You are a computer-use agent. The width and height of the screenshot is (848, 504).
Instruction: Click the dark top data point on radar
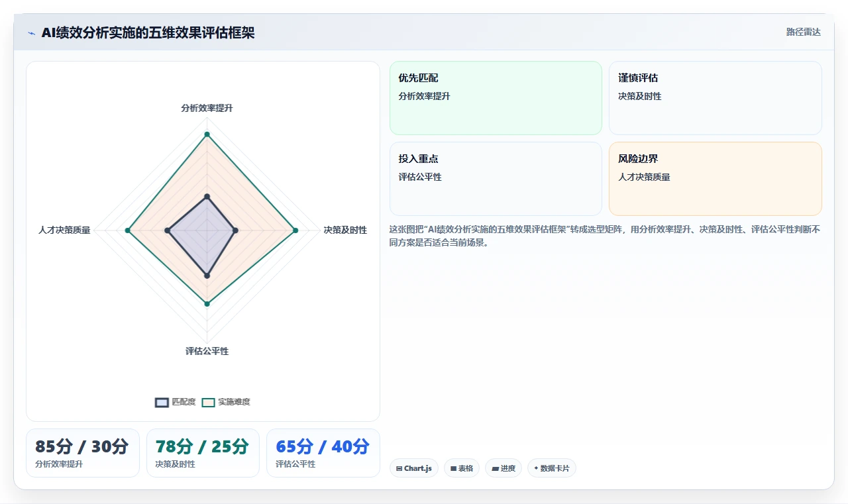pyautogui.click(x=207, y=196)
